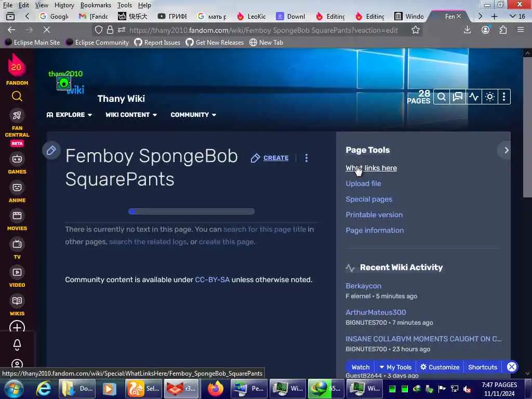Click the Thany Wiki title text
This screenshot has height=399, width=532.
121,99
